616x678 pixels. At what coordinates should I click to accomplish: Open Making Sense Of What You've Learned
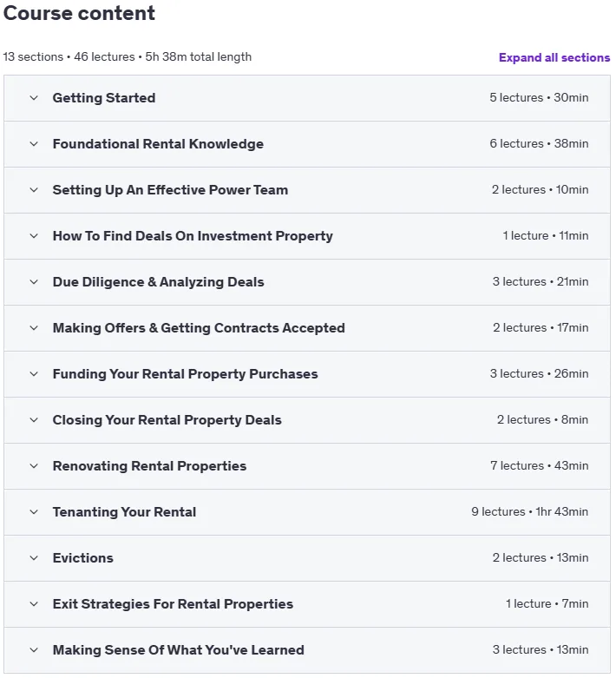click(179, 650)
